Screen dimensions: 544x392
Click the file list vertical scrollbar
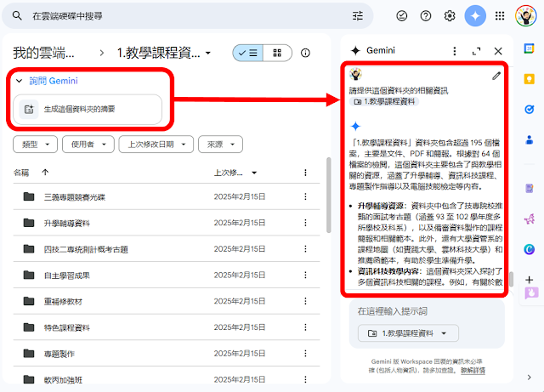pyautogui.click(x=329, y=195)
